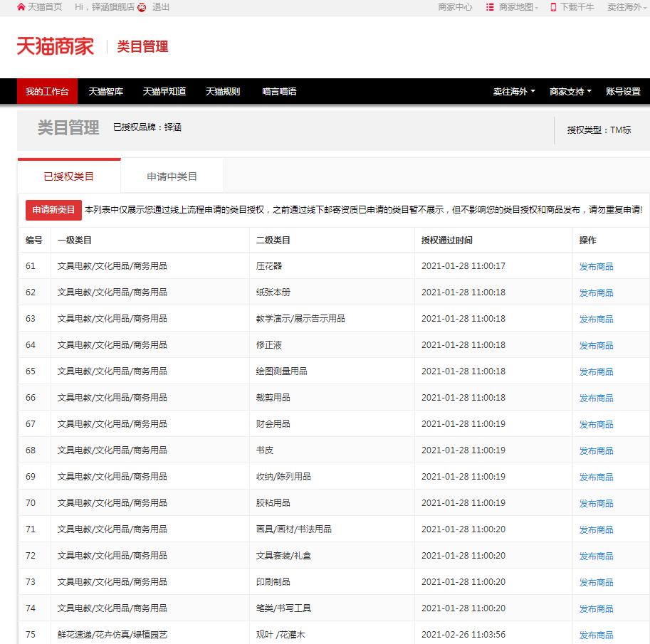This screenshot has height=644, width=650.
Task: Open 商家中心 link in top bar
Action: click(x=455, y=7)
